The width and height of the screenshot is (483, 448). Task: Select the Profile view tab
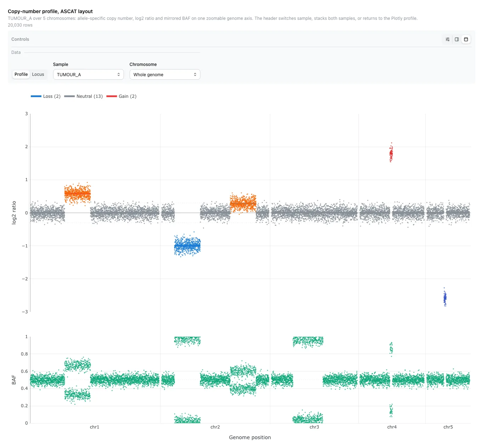(x=21, y=74)
